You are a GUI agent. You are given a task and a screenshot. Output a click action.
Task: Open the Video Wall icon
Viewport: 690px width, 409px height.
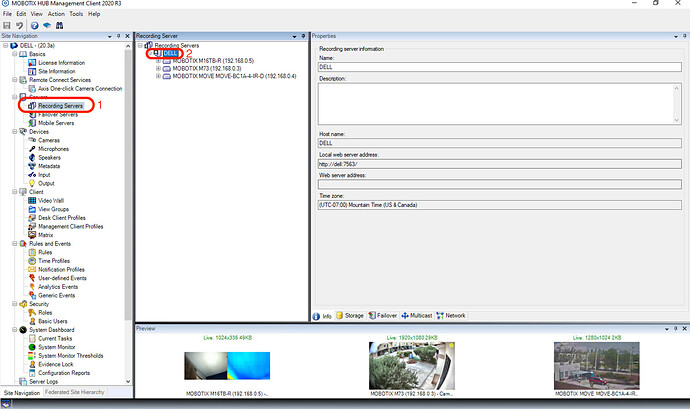(32, 200)
